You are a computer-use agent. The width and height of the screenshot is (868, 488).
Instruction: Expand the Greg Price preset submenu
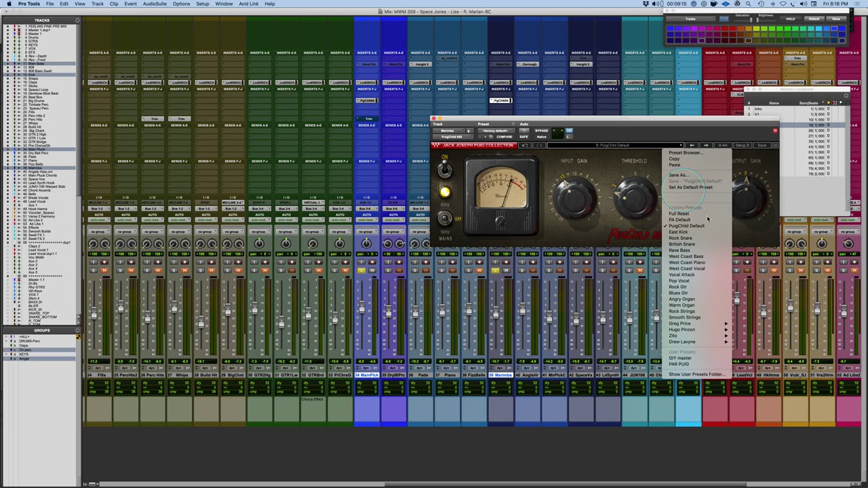tap(698, 324)
